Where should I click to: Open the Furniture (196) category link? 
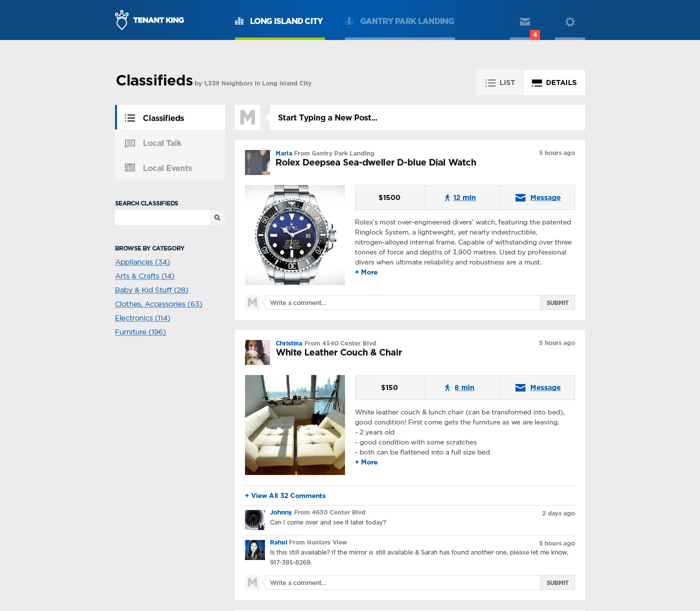click(x=140, y=332)
